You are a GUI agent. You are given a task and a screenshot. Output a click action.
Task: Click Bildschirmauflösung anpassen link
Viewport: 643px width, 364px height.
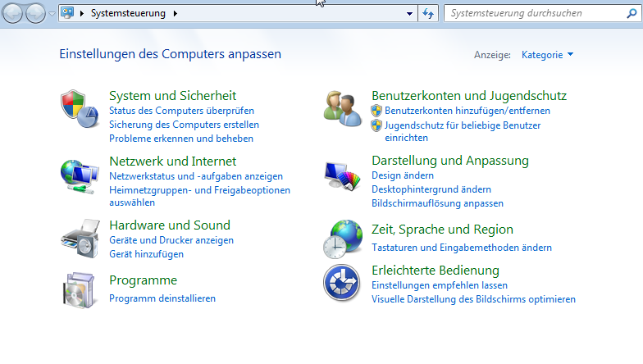[438, 203]
